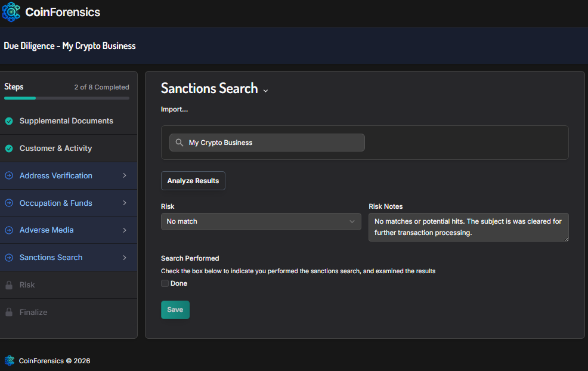The height and width of the screenshot is (371, 588).
Task: Check the Done checkbox
Action: pyautogui.click(x=165, y=283)
